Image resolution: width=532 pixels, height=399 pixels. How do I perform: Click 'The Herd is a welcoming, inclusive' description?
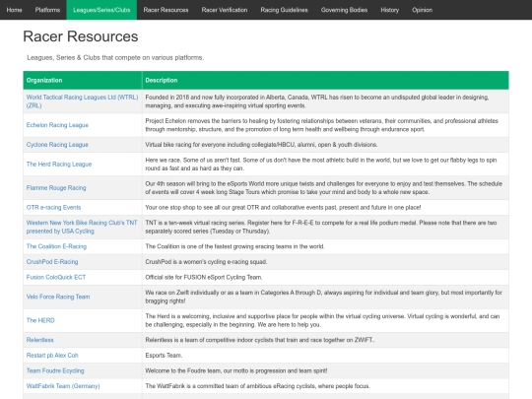coord(322,320)
